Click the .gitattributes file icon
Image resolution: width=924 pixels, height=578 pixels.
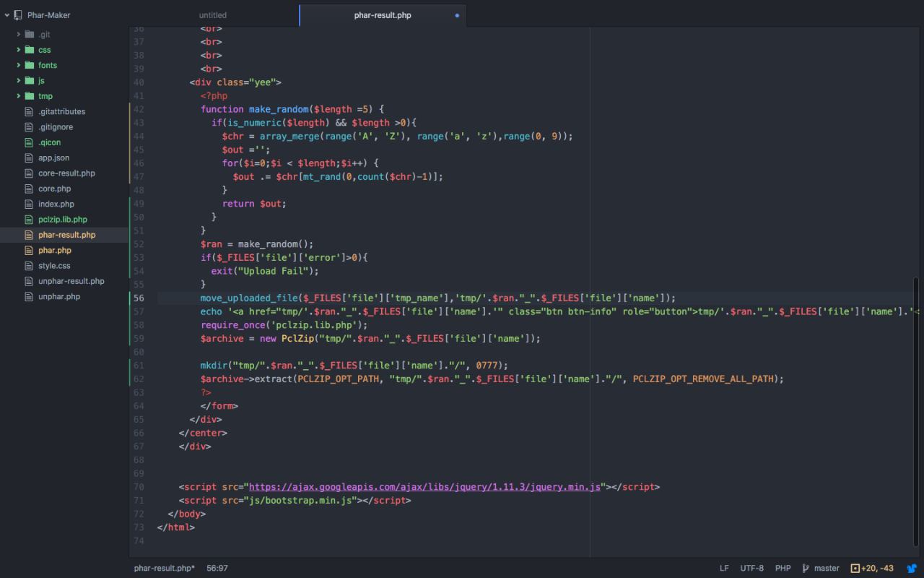(30, 111)
